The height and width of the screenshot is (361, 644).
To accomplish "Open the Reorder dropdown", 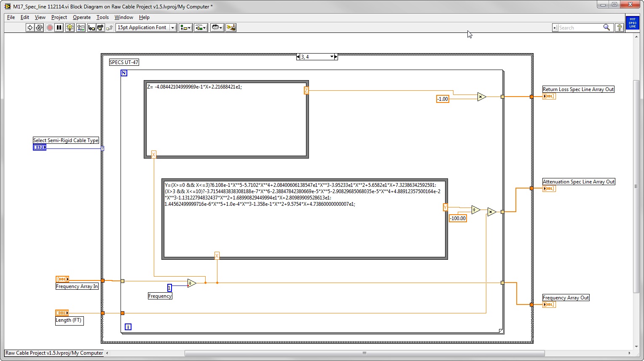I will coord(217,27).
